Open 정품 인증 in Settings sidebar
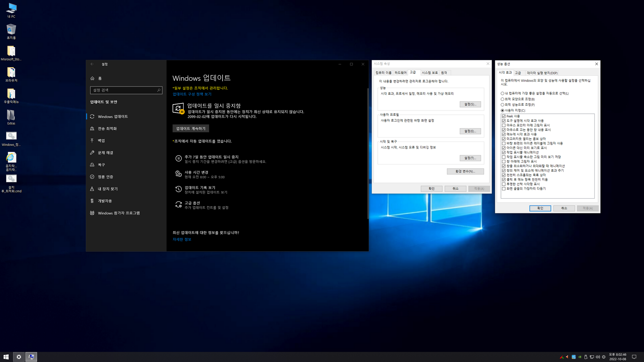Screen dimensions: 644x362 [x=126, y=177]
